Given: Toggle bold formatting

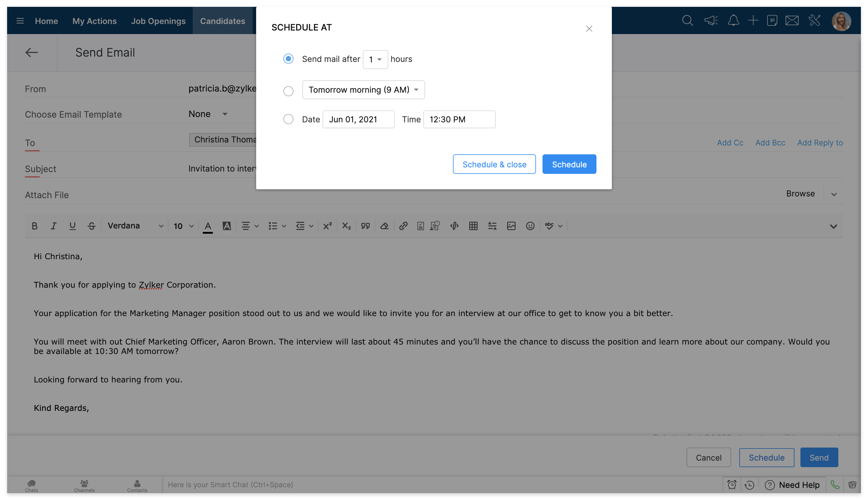Looking at the screenshot, I should point(35,226).
